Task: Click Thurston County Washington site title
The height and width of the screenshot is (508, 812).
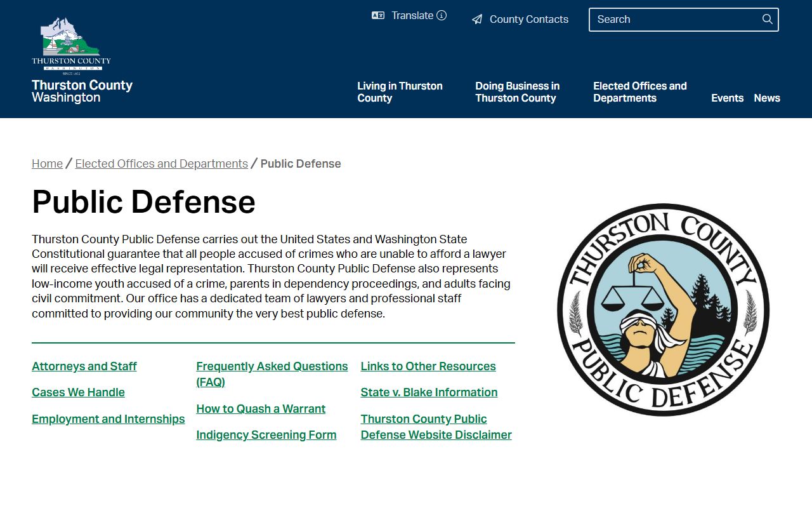Action: [x=82, y=91]
